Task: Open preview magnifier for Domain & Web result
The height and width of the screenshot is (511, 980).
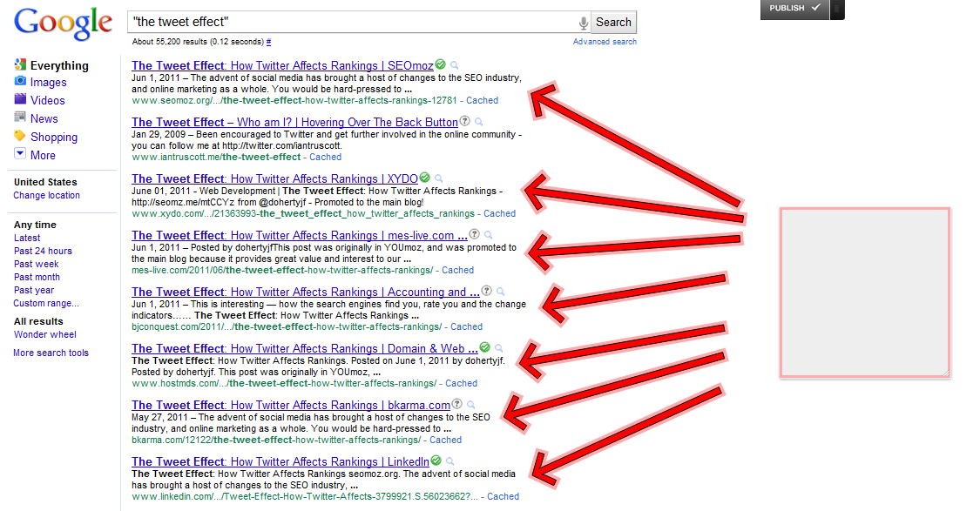Action: 499,348
